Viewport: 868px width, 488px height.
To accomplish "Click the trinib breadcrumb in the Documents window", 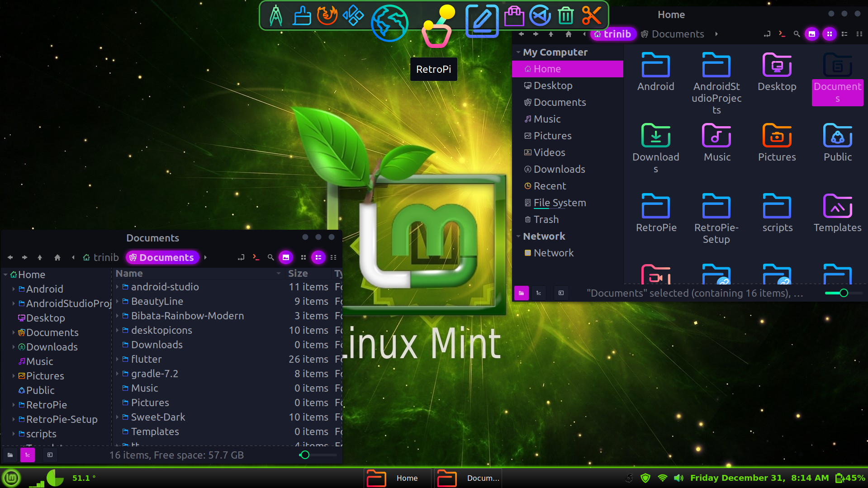I will 101,257.
